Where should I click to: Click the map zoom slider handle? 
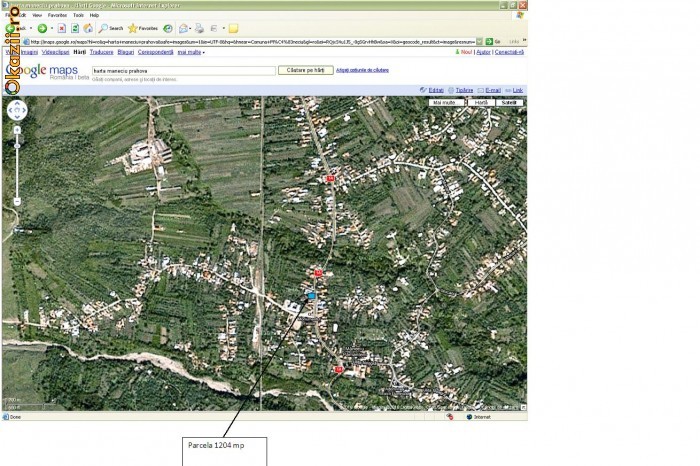point(17,146)
